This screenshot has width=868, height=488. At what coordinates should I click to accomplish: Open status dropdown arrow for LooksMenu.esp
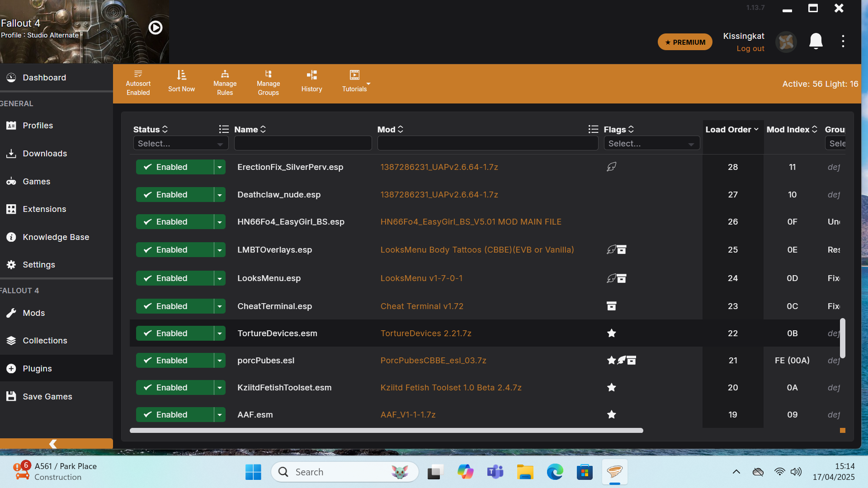(220, 278)
